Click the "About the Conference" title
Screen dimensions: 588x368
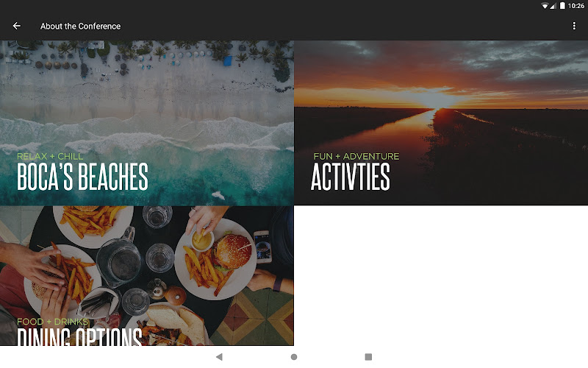(81, 26)
